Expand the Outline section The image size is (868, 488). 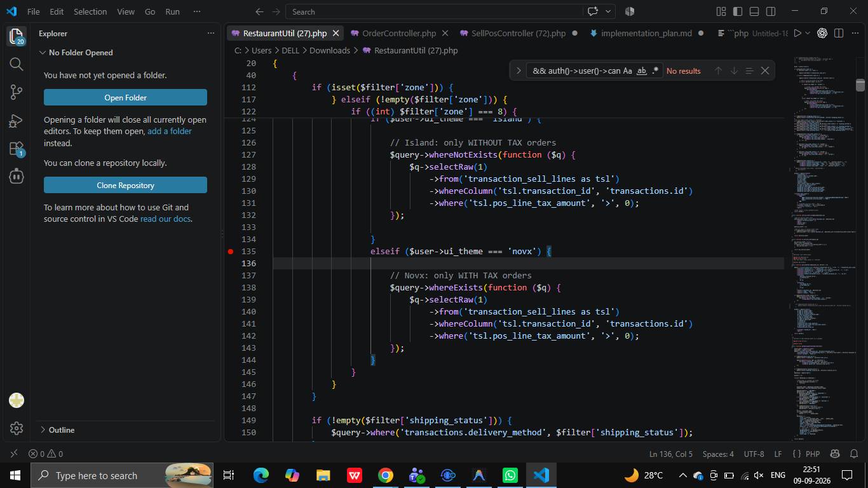tap(62, 430)
